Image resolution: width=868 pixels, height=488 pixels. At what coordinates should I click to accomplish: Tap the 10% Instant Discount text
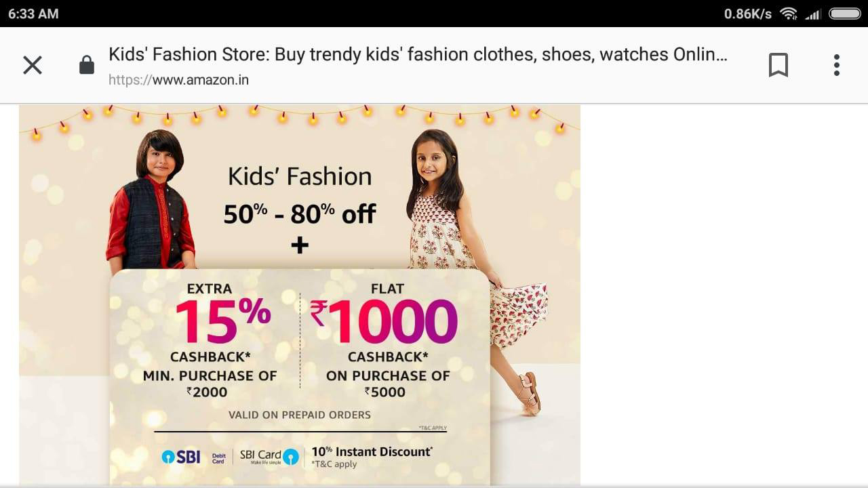[372, 452]
